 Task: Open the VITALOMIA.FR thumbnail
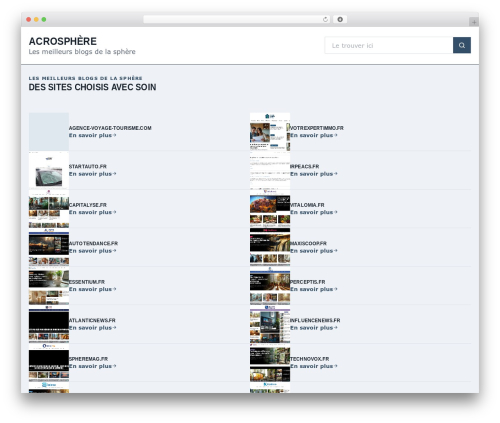[x=270, y=209]
